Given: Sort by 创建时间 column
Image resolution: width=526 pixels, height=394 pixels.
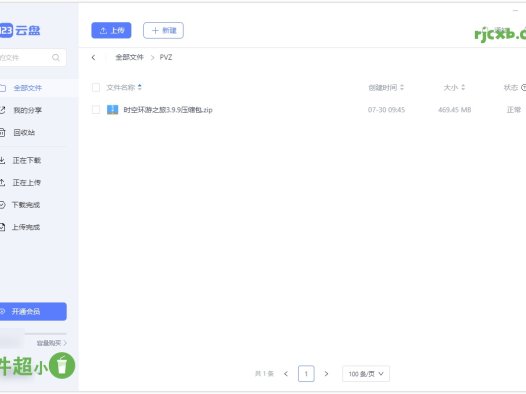Looking at the screenshot, I should tap(386, 88).
